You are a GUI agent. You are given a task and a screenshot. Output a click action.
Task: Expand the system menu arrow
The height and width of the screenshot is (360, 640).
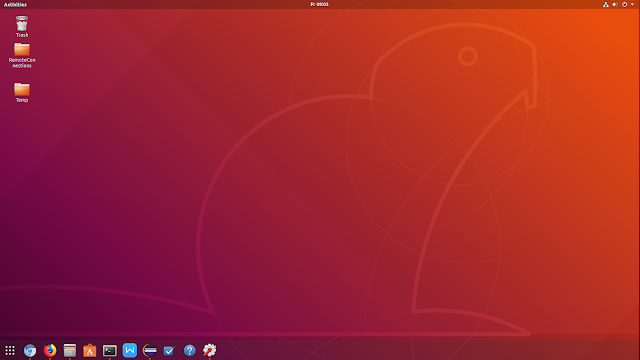pyautogui.click(x=633, y=4)
